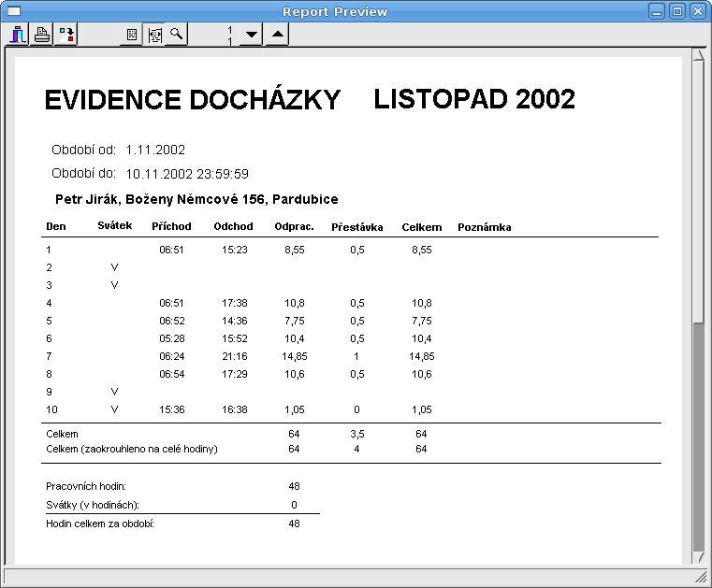Open the window menu icon in title bar
The image size is (712, 588).
point(13,11)
